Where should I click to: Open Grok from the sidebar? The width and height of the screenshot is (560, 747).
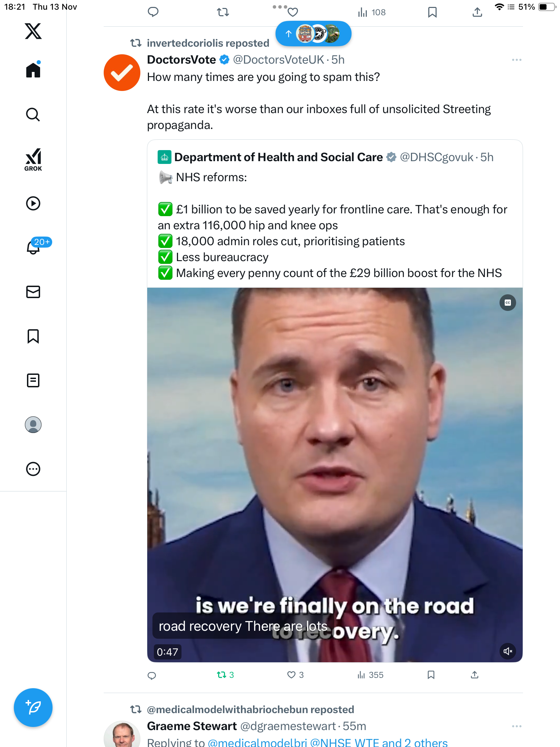33,159
